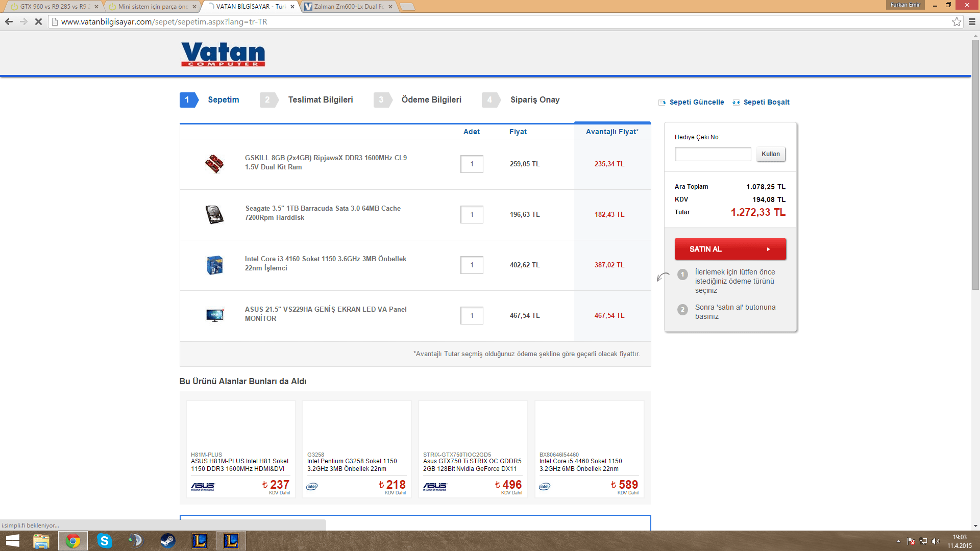Viewport: 980px width, 551px height.
Task: Click the Kullan gift voucher button
Action: tap(770, 154)
